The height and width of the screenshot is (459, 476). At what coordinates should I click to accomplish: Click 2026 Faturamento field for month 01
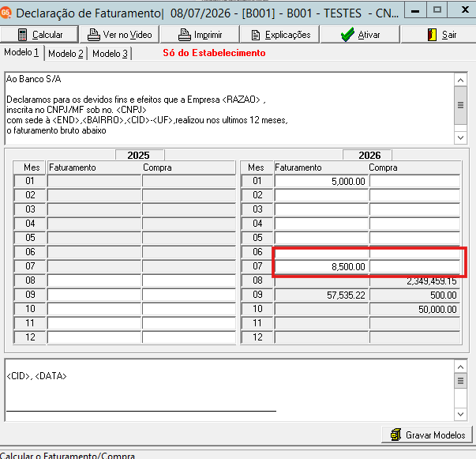(x=321, y=182)
